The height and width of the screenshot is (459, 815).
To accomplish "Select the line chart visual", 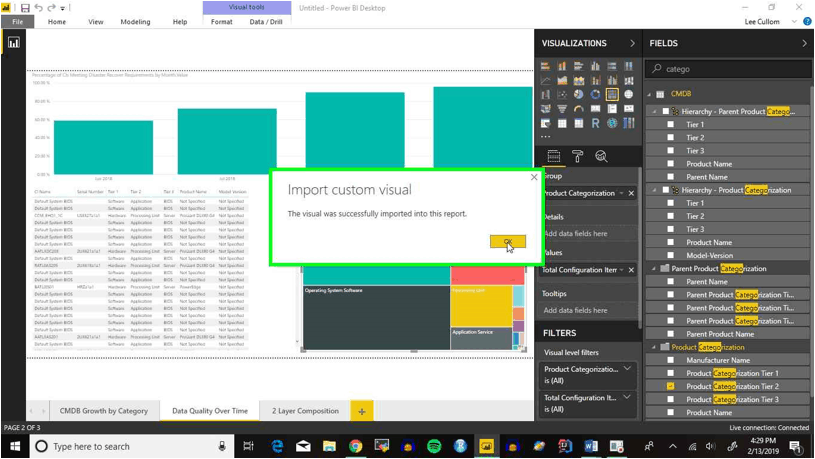I will pyautogui.click(x=545, y=81).
